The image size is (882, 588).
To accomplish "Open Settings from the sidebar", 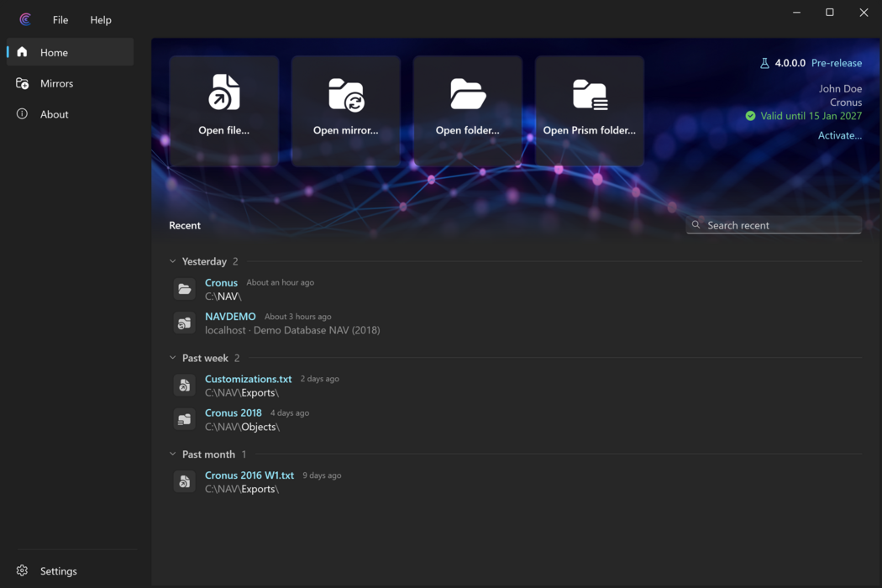I will click(x=71, y=570).
